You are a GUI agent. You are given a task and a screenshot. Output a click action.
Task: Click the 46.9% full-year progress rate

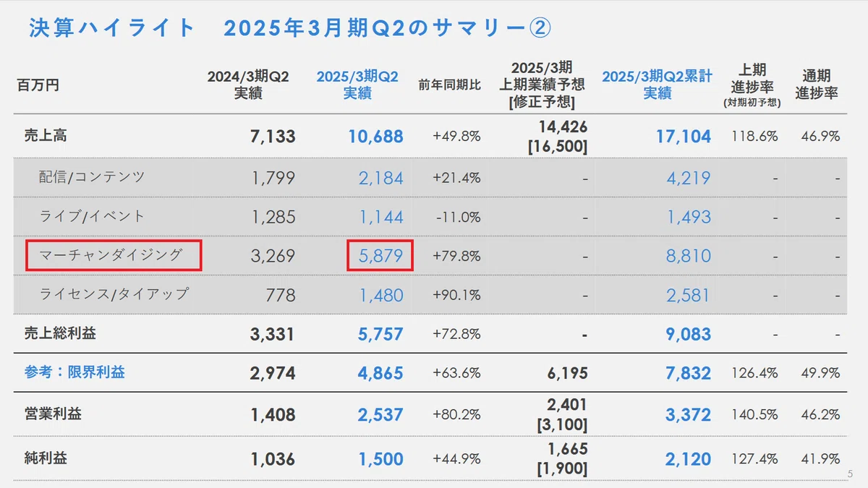pos(820,136)
